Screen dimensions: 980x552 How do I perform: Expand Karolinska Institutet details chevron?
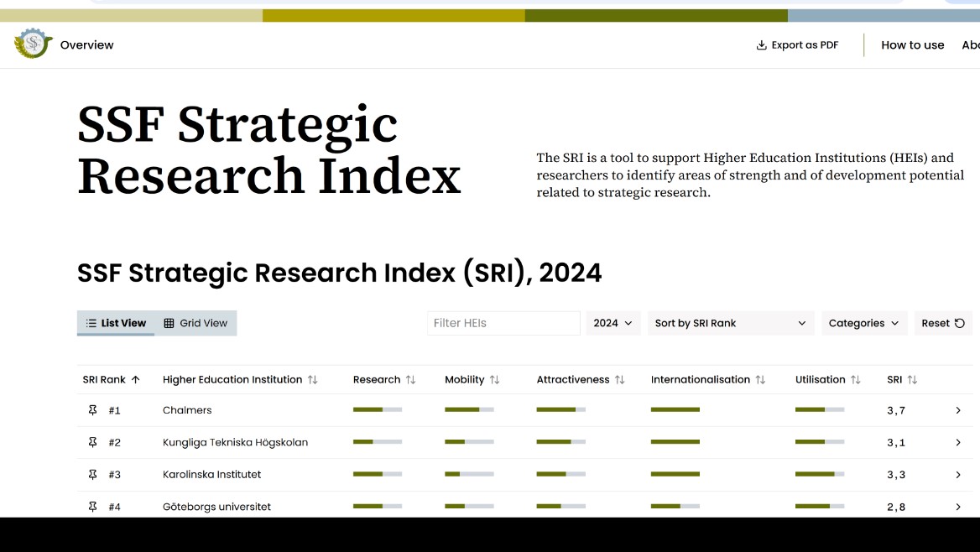(x=958, y=475)
